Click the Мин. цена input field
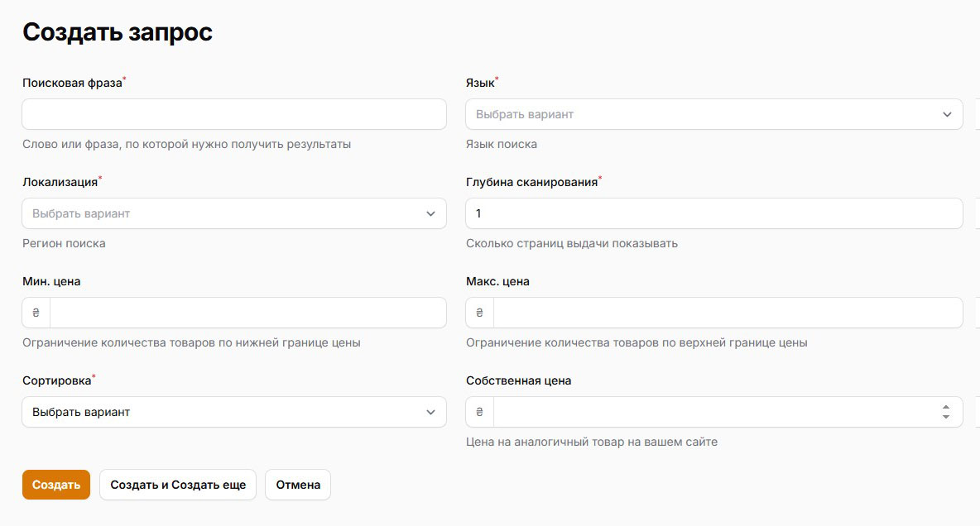The image size is (980, 526). point(247,313)
